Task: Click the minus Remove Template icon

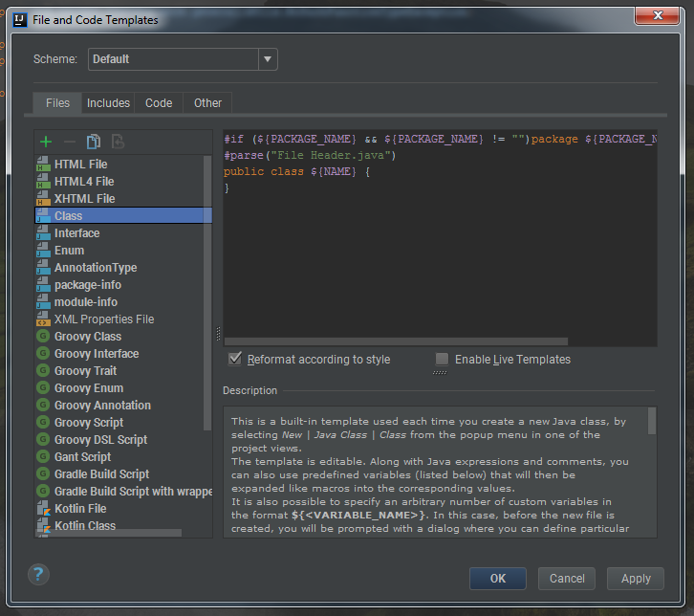Action: tap(70, 142)
